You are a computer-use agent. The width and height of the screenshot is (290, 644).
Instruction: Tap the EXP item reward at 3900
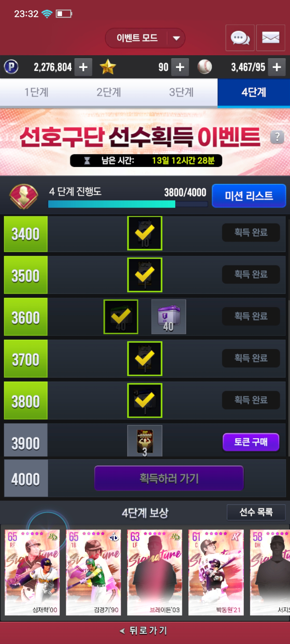(x=145, y=441)
